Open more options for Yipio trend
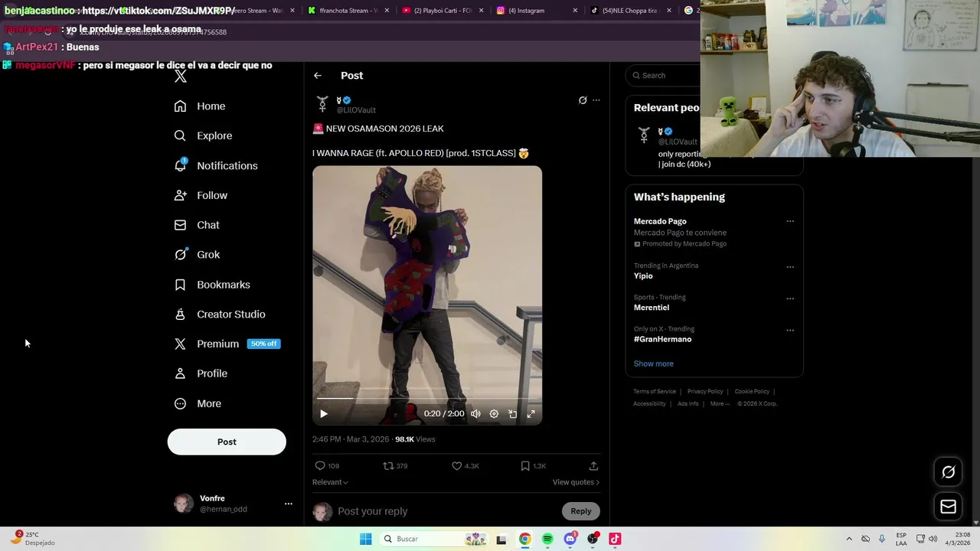This screenshot has width=980, height=551. point(790,267)
